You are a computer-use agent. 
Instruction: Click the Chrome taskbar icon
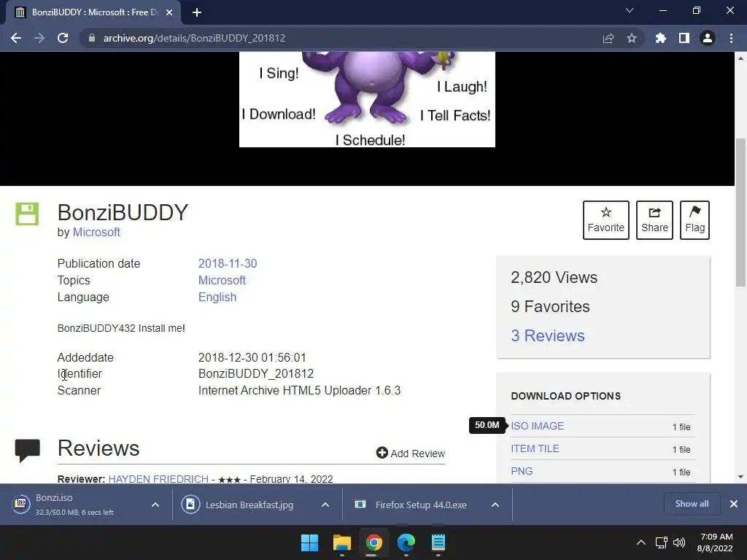[x=374, y=542]
